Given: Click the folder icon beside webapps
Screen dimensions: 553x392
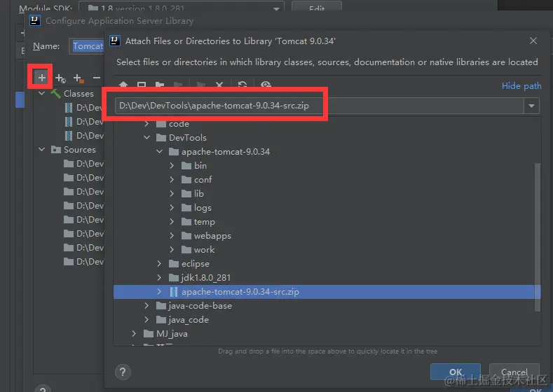Looking at the screenshot, I should click(186, 236).
